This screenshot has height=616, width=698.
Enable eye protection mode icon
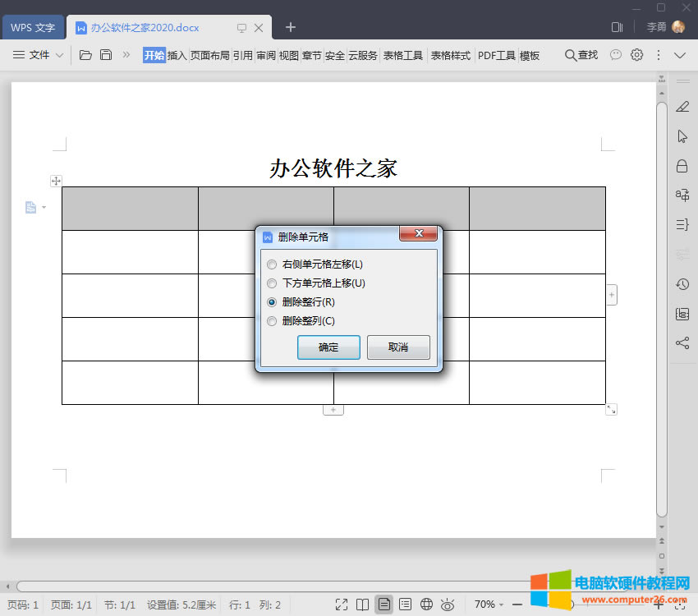click(x=448, y=605)
